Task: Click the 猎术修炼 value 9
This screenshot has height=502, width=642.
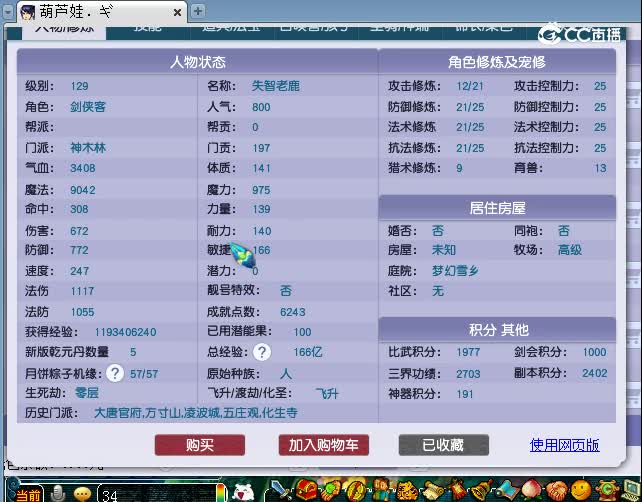Action: click(459, 168)
